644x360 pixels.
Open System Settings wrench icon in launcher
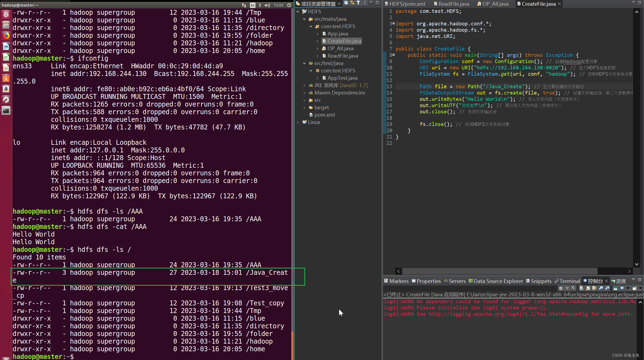[6, 100]
